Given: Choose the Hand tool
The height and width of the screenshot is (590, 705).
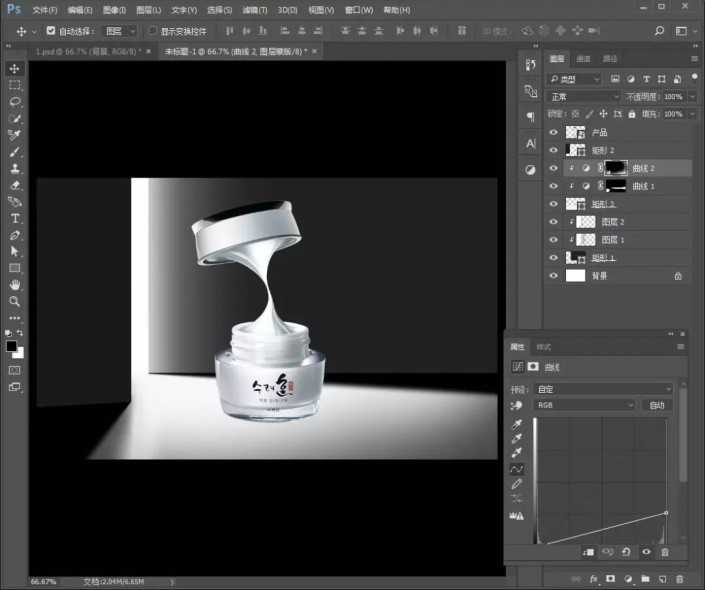Looking at the screenshot, I should 15,285.
